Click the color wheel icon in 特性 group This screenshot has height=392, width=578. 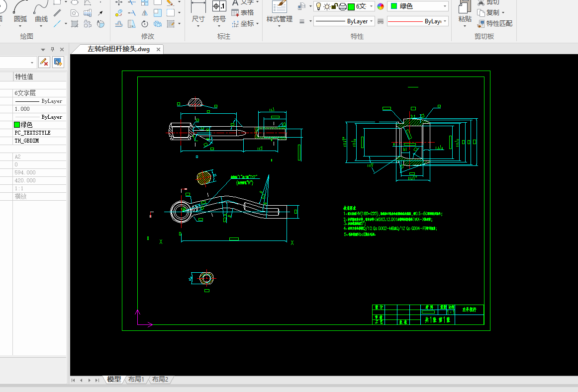point(381,6)
